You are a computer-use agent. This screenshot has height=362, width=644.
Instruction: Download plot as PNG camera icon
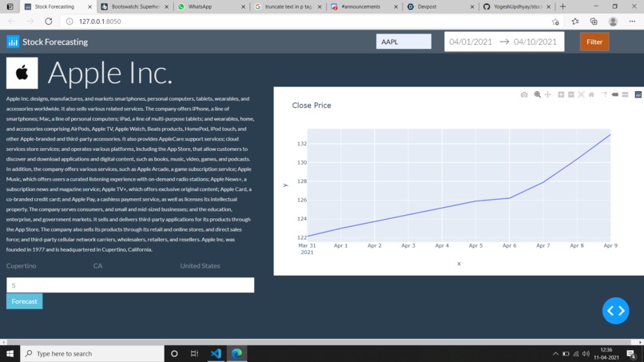[524, 94]
